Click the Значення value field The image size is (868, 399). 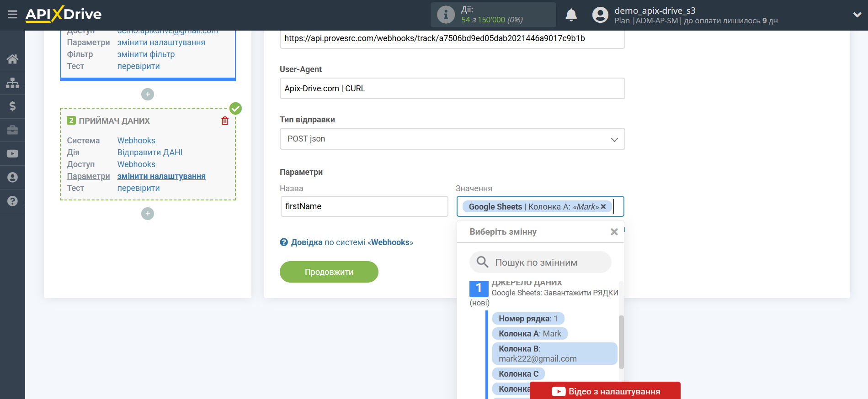540,206
